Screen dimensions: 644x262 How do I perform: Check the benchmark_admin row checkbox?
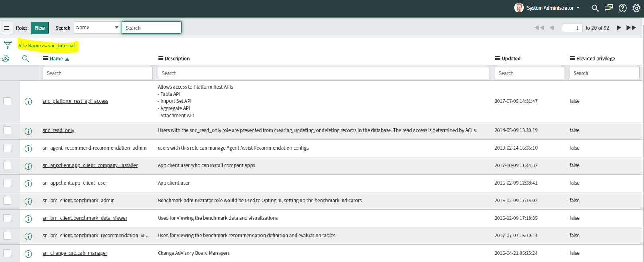pyautogui.click(x=7, y=201)
